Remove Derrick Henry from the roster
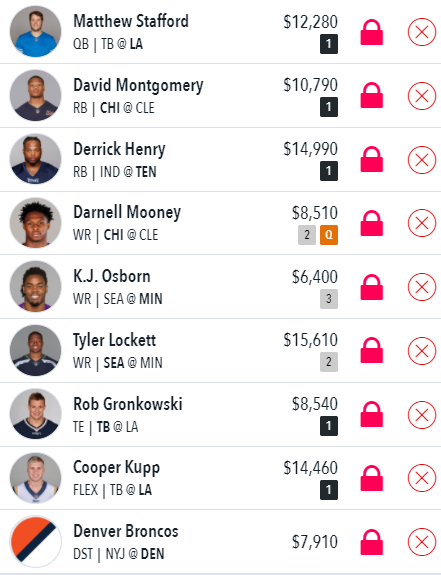441x575 pixels. point(422,160)
